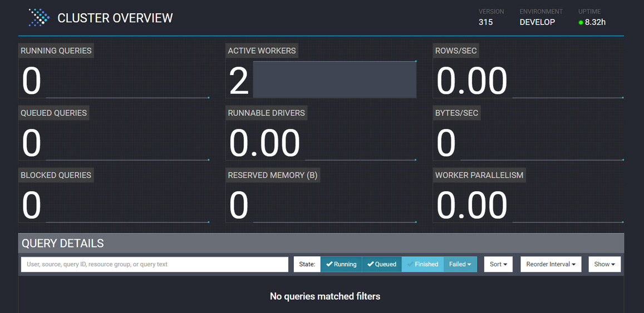Click the BYTES/SEC label
The height and width of the screenshot is (313, 644).
457,113
